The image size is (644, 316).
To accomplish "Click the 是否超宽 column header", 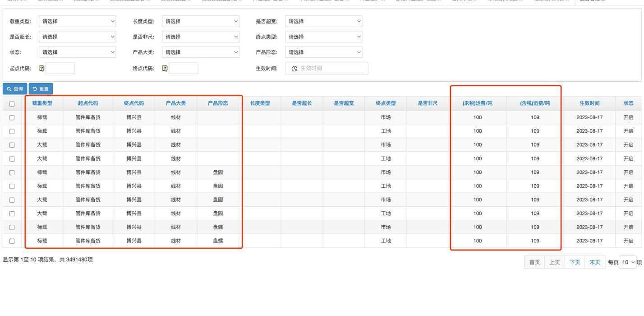I will tap(344, 103).
